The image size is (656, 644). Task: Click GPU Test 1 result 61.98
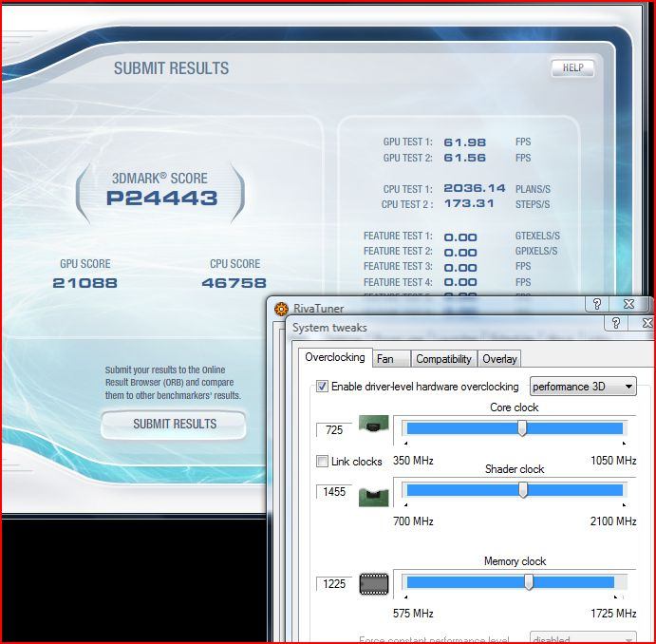point(465,142)
